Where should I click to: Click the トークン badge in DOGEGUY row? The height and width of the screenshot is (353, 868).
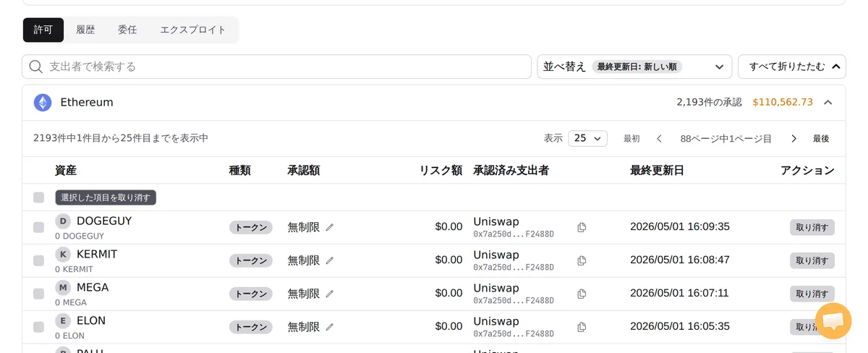(x=251, y=227)
